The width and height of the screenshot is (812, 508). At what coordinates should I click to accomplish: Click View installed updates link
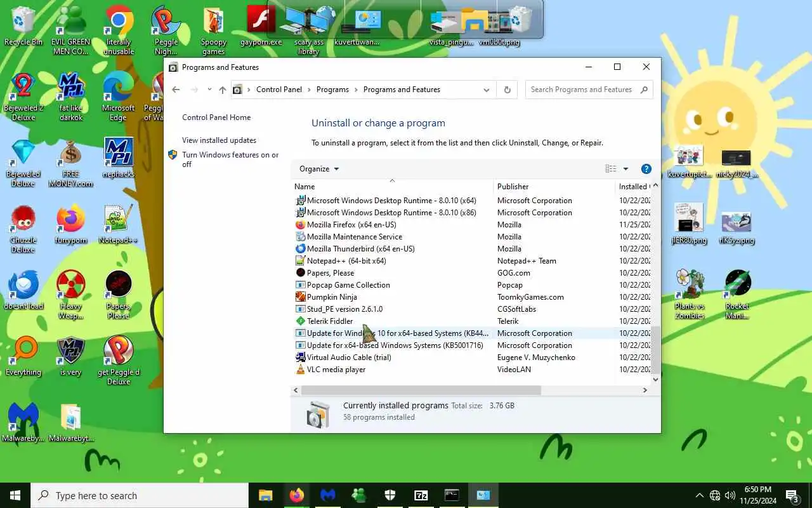[219, 140]
